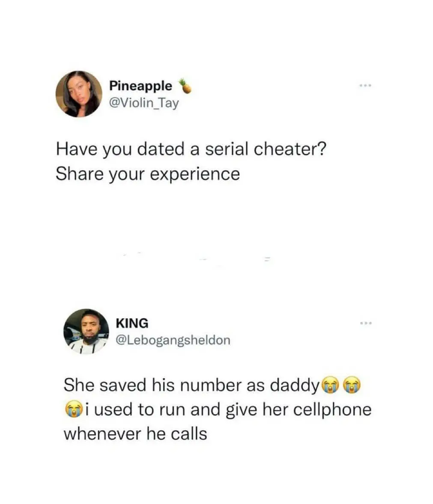Open KING's profile picture
The image size is (433, 504).
(86, 332)
